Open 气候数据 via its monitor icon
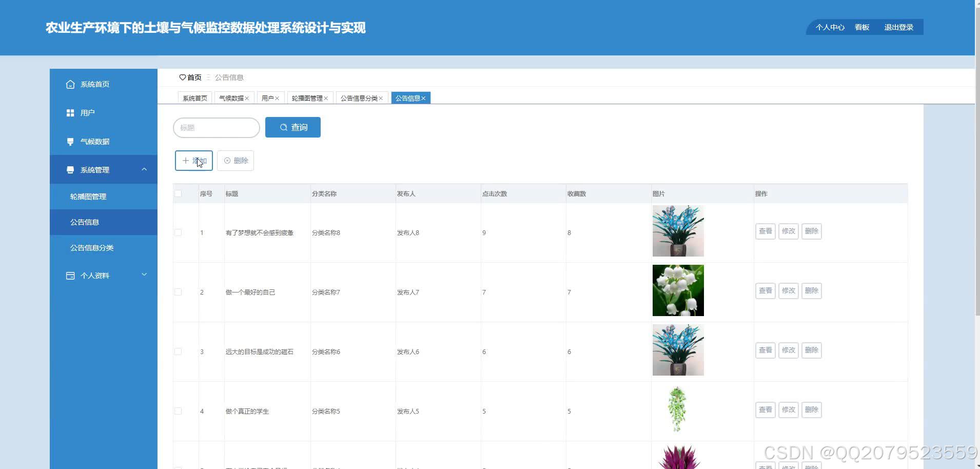 click(70, 141)
